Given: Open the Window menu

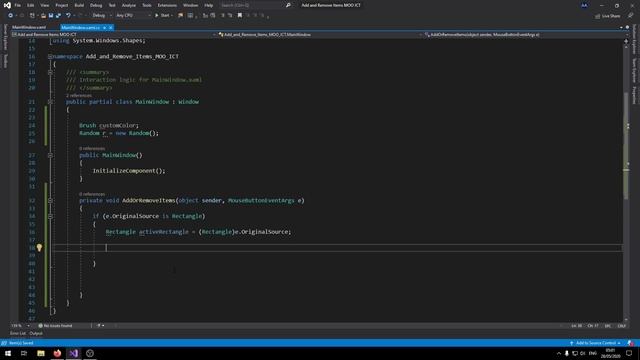Looking at the screenshot, I should click(x=190, y=5).
